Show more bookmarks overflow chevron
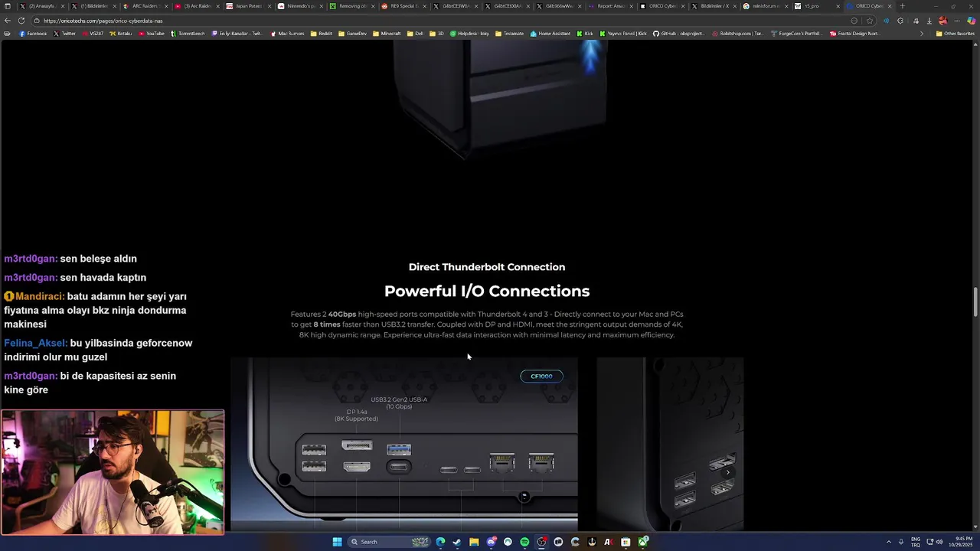Viewport: 980px width, 551px height. pyautogui.click(x=921, y=34)
